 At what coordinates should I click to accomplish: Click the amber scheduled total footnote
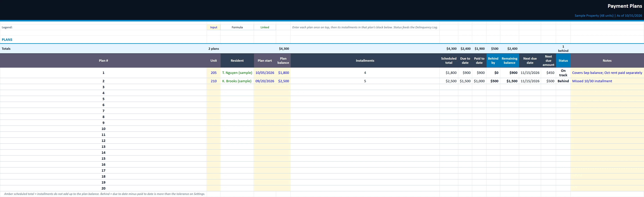(105, 194)
